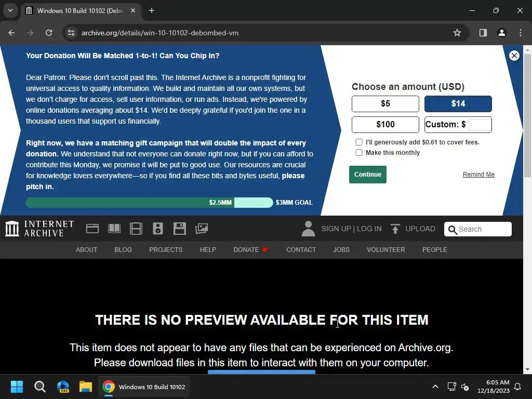Image resolution: width=532 pixels, height=399 pixels.
Task: Check the Make this monthly box
Action: tap(358, 153)
